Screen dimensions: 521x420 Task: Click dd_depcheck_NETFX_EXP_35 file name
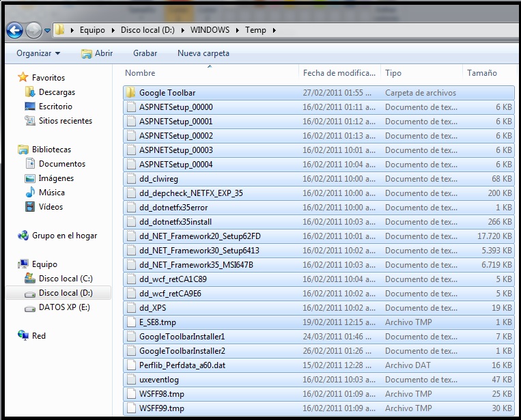[191, 193]
